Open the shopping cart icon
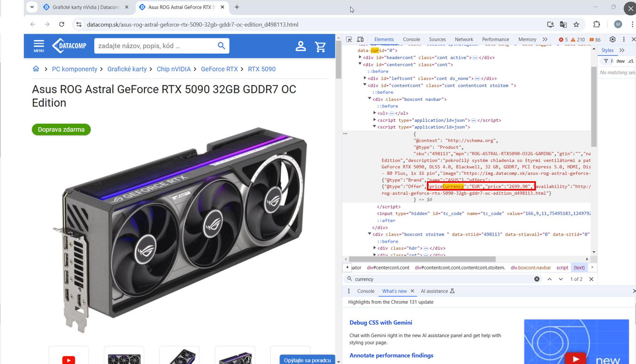The height and width of the screenshot is (364, 636). (320, 46)
